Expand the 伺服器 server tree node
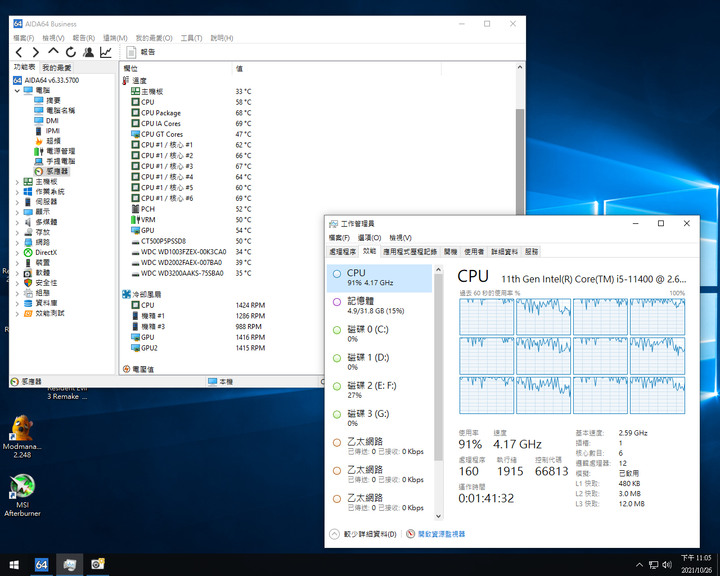The height and width of the screenshot is (576, 720). [x=17, y=202]
